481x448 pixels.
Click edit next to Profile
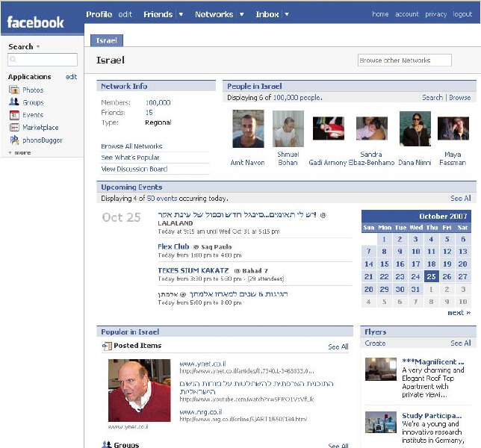[125, 14]
